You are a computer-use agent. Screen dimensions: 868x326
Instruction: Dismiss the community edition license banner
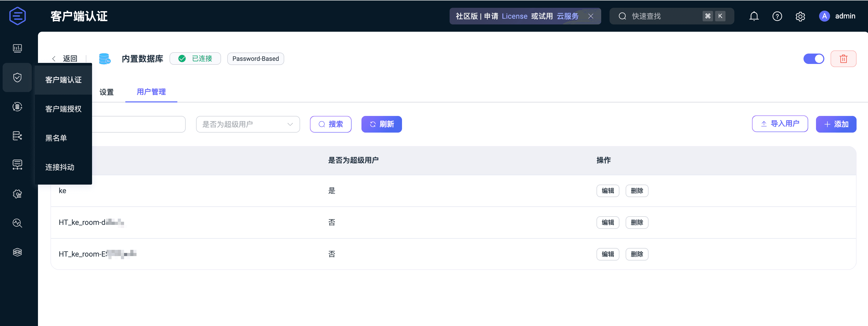click(x=591, y=16)
